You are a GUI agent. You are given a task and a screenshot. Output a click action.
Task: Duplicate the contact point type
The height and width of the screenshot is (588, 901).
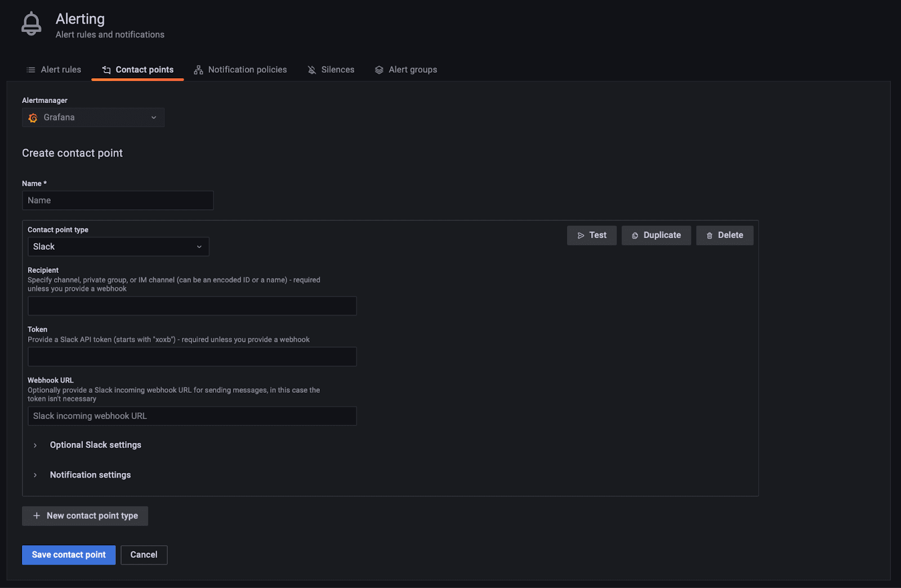coord(656,235)
